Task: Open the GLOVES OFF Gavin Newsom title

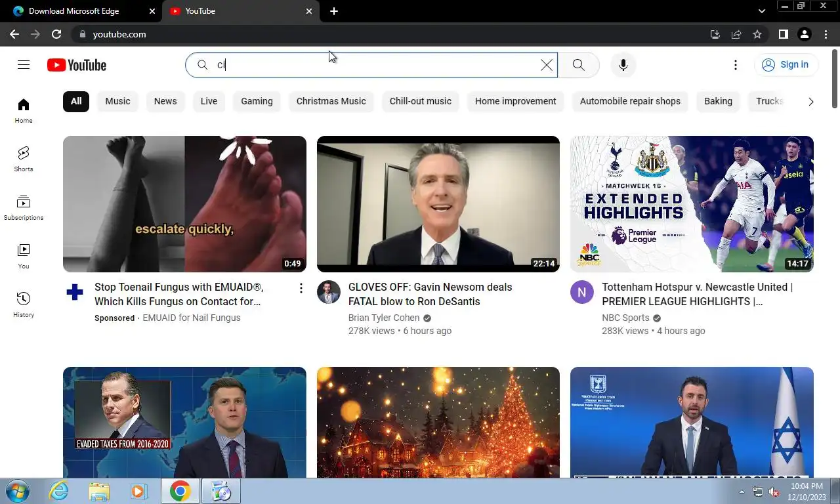Action: (430, 294)
